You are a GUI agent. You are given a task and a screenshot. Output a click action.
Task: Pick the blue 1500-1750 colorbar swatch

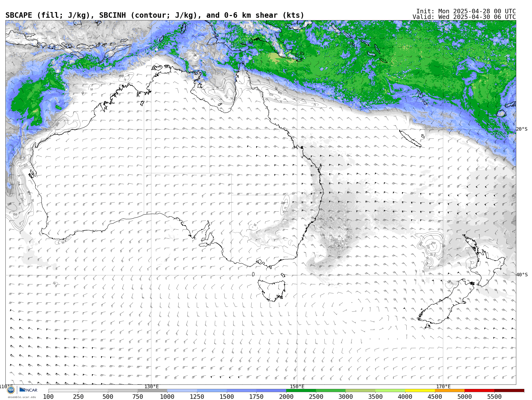click(242, 391)
